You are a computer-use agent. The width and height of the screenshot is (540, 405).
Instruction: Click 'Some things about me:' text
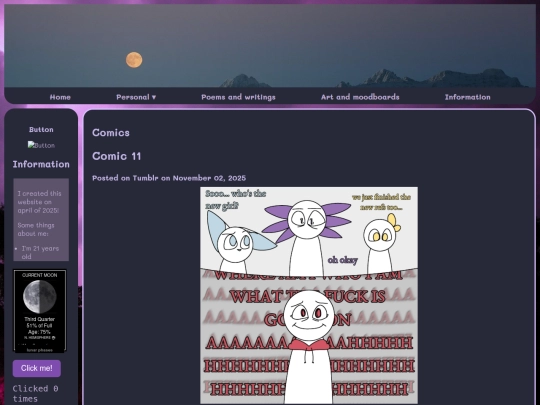[36, 229]
